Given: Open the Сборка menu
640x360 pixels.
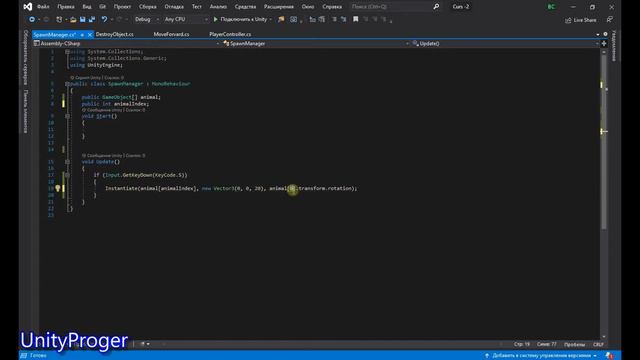Looking at the screenshot, I should point(147,7).
